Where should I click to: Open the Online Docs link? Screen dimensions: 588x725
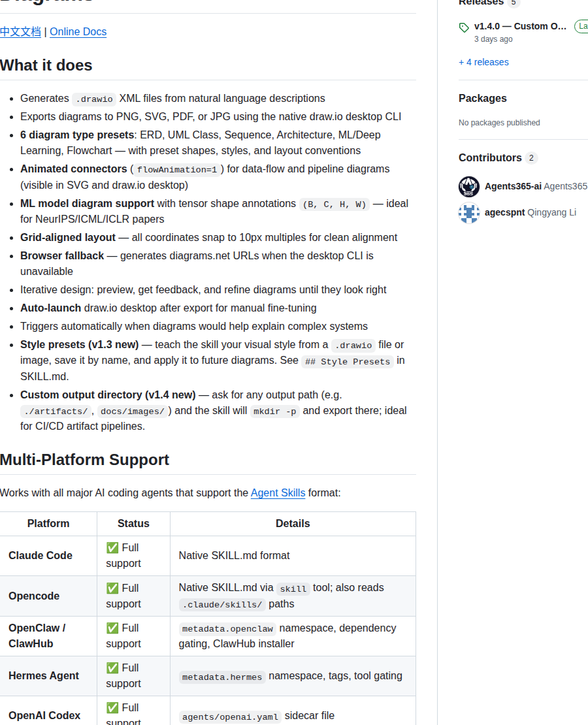(x=78, y=32)
